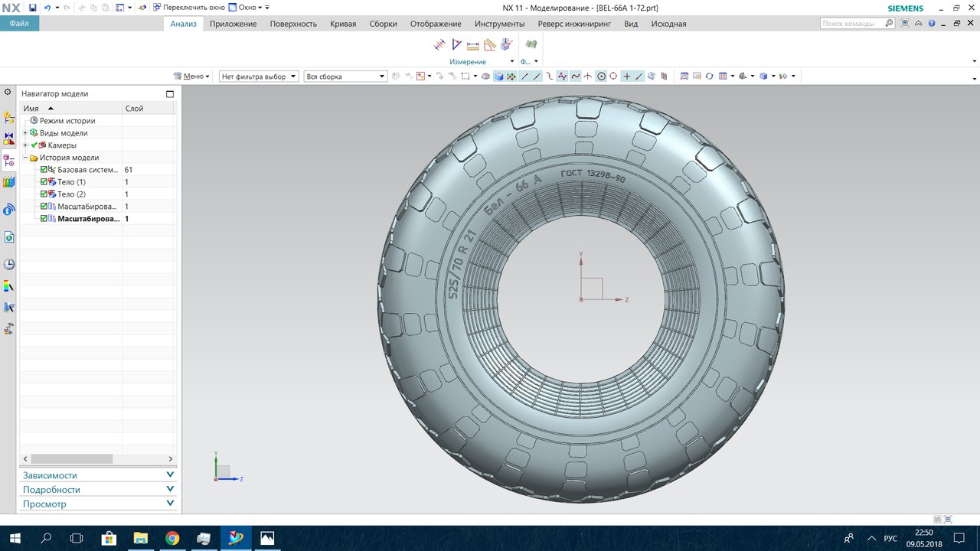Click the resource bar settings gear icon
The width and height of the screenshot is (980, 551).
[8, 92]
